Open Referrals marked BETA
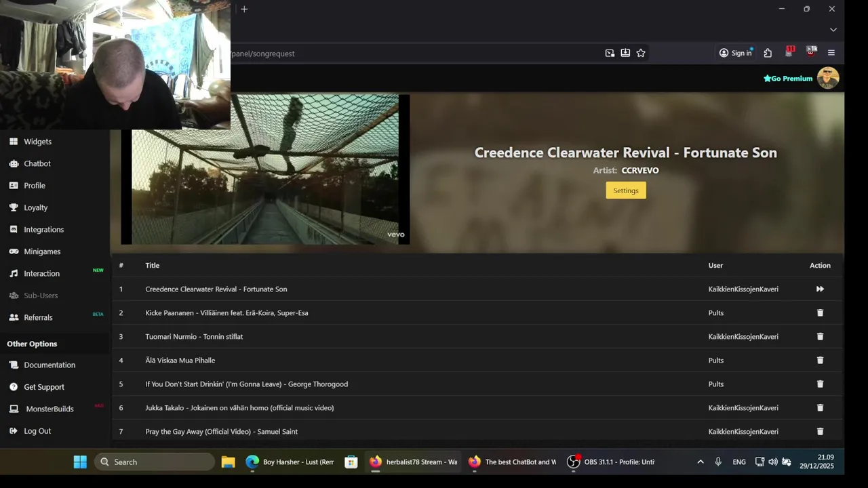The height and width of the screenshot is (488, 868). coord(38,317)
